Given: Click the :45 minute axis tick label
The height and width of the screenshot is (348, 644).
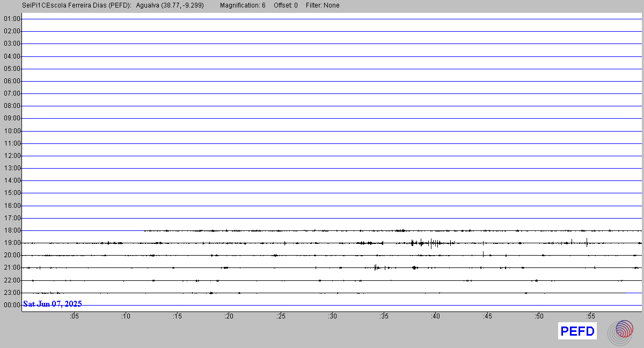Looking at the screenshot, I should (487, 316).
